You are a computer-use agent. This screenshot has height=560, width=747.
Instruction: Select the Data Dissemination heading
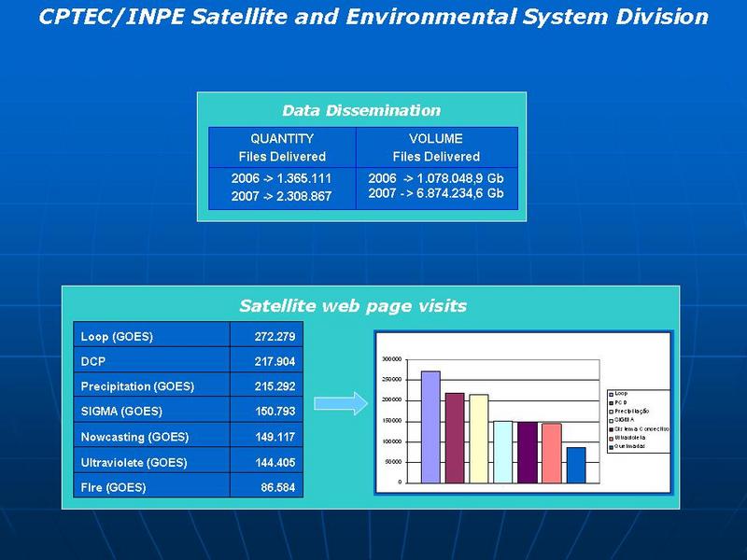361,110
